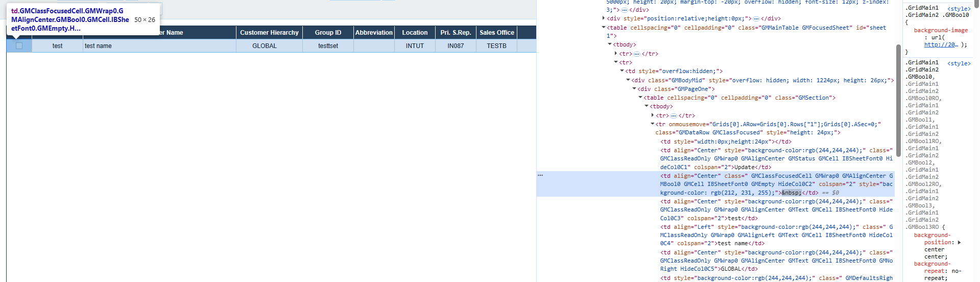Click the Group ID column header
The width and height of the screenshot is (980, 282).
pos(328,33)
